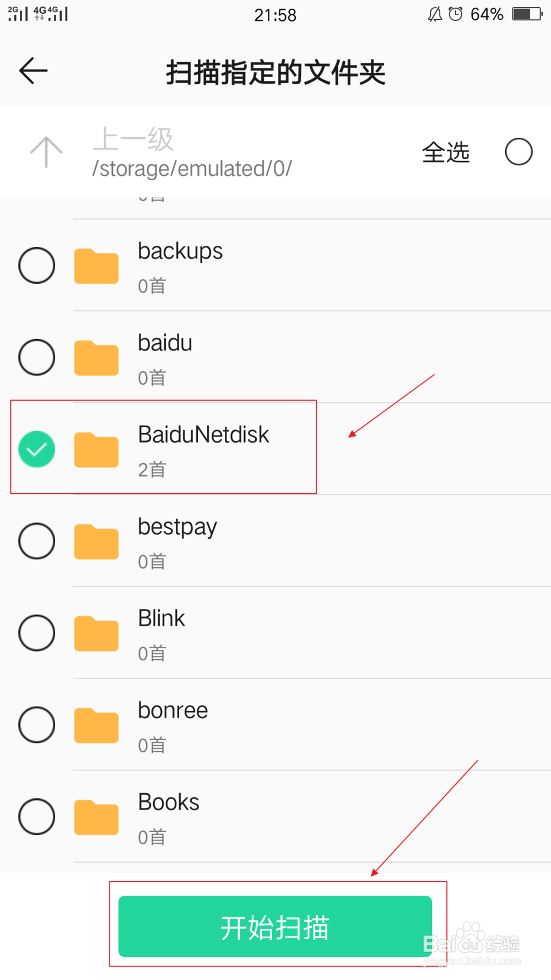Click the Blink folder icon

point(96,634)
